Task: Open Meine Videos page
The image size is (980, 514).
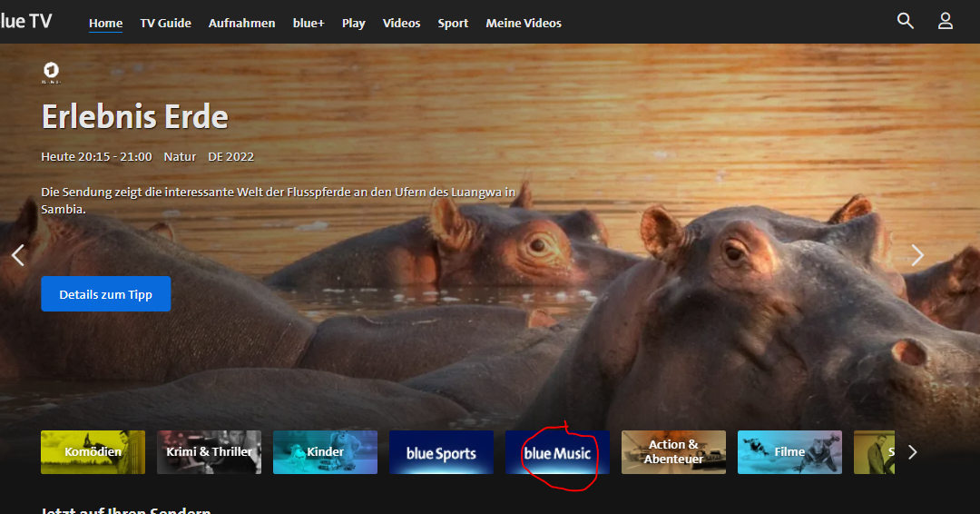Action: 524,24
